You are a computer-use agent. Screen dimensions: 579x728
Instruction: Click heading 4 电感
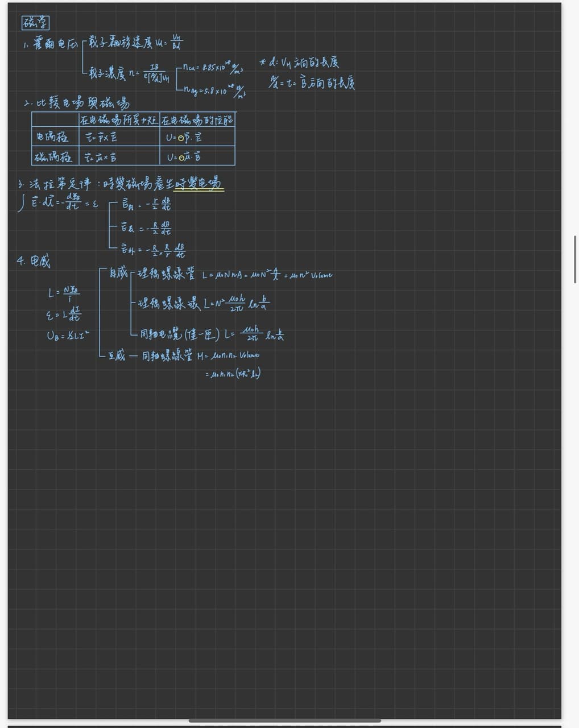[34, 262]
